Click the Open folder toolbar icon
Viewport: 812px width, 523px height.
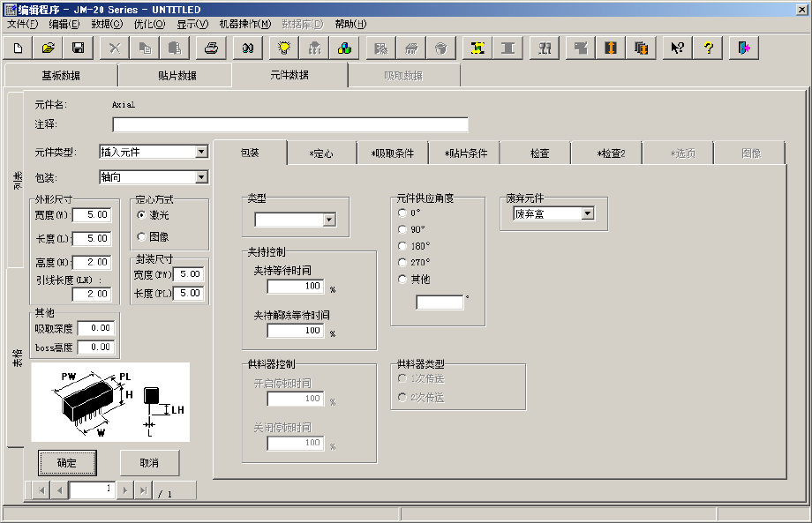(x=49, y=48)
